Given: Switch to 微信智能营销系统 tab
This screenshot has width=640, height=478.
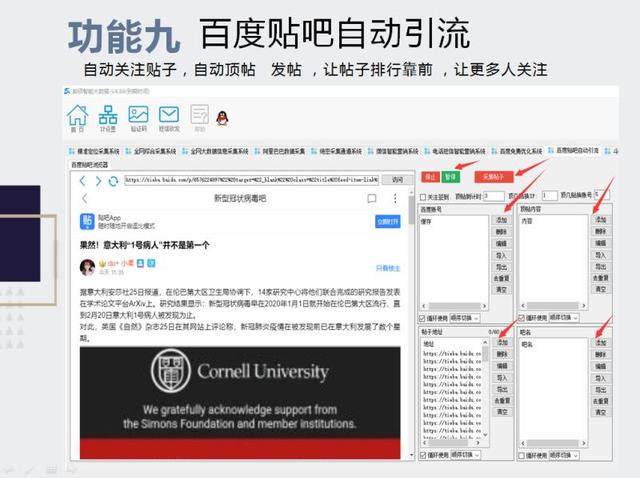Looking at the screenshot, I should [x=393, y=151].
